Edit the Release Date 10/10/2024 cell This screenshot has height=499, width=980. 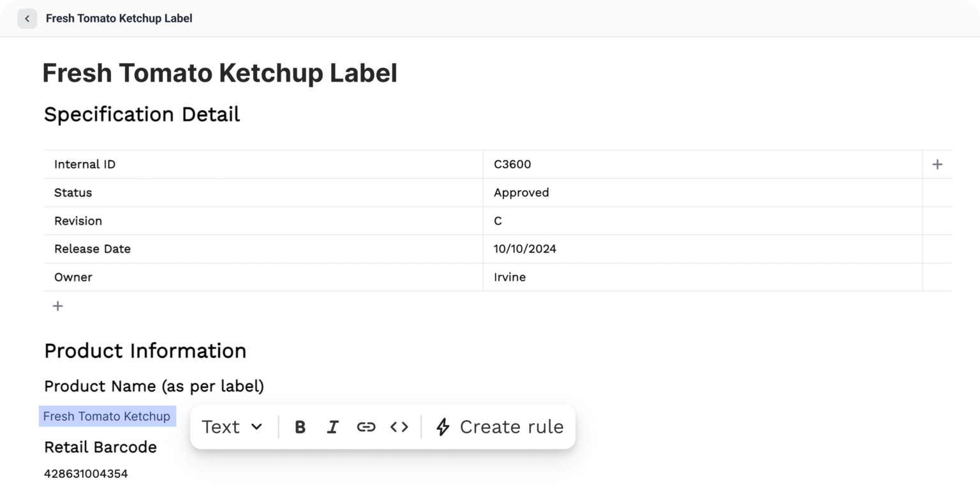[525, 249]
